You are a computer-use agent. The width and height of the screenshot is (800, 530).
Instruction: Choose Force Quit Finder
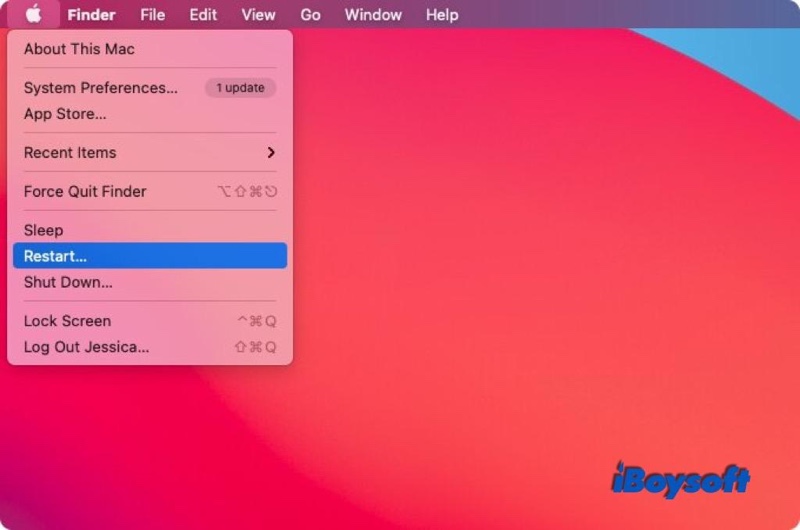pyautogui.click(x=85, y=192)
